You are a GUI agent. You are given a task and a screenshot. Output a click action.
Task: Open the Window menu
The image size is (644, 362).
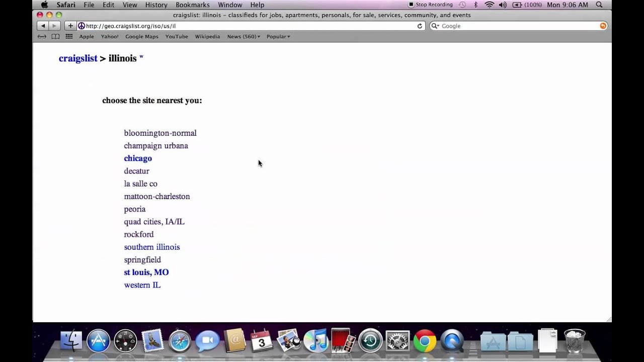coord(230,5)
